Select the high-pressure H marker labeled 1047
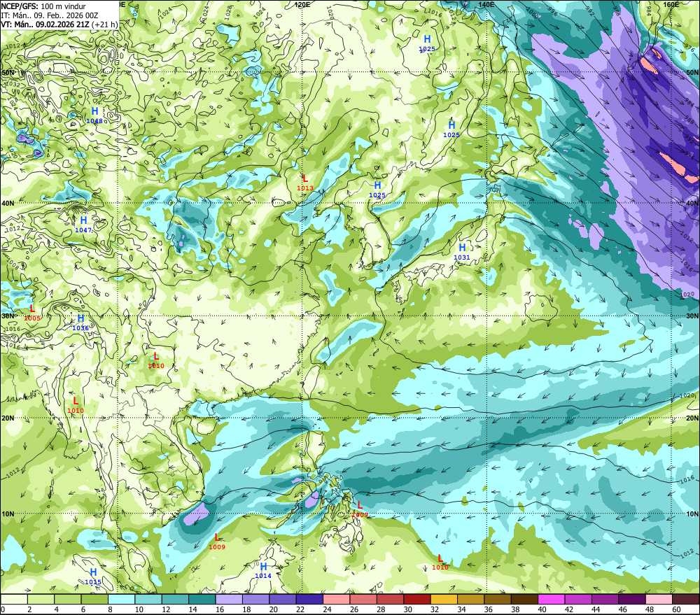The height and width of the screenshot is (615, 700). pos(83,220)
